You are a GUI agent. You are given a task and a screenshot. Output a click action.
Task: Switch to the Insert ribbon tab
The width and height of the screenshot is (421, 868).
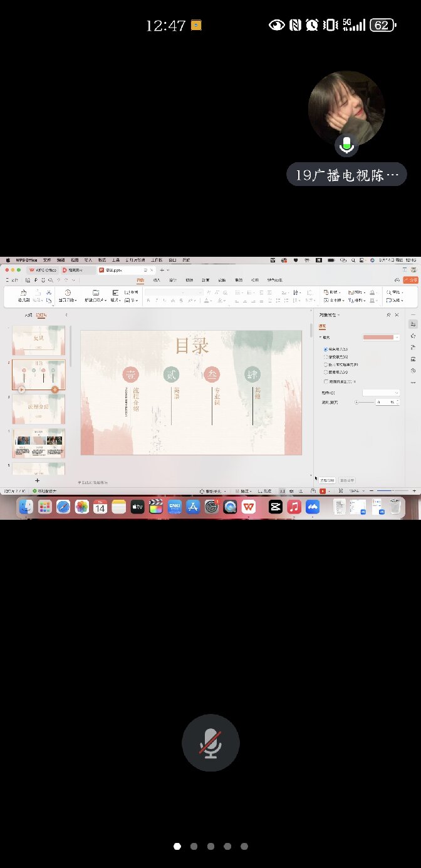click(157, 280)
